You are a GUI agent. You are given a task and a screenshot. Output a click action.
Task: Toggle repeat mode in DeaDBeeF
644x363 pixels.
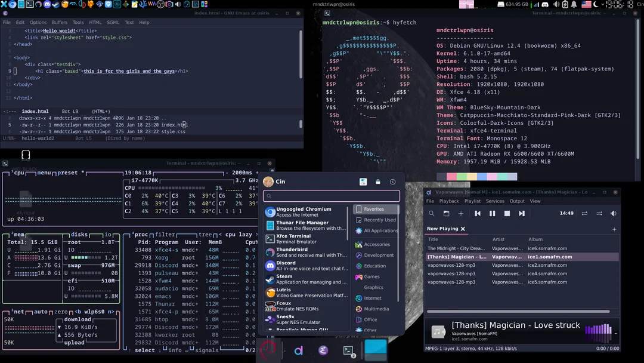[585, 213]
